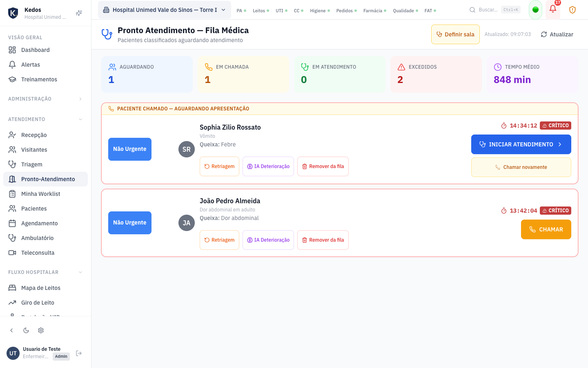Click the Leitos status tab
The width and height of the screenshot is (588, 368).
[261, 11]
